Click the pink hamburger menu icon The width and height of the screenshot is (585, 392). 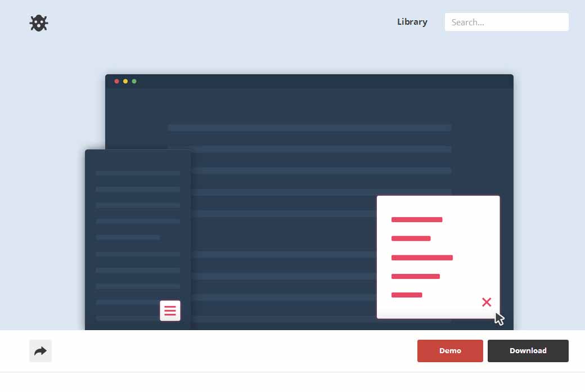[170, 310]
